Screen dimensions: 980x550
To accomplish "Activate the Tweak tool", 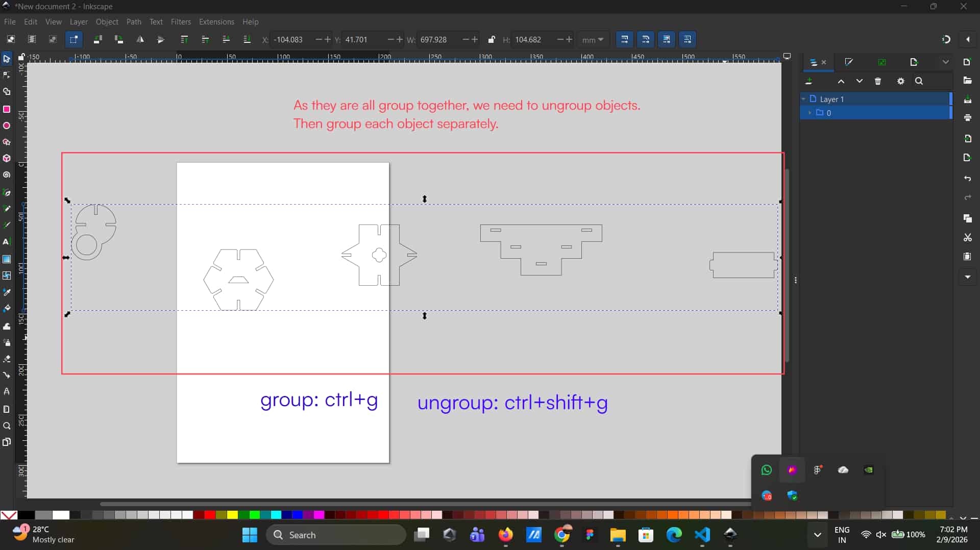I will [7, 326].
